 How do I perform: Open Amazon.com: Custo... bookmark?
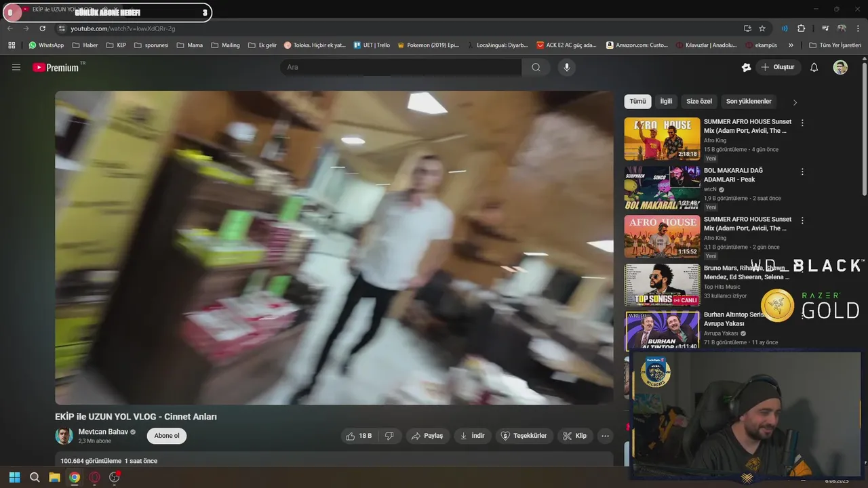tap(637, 45)
